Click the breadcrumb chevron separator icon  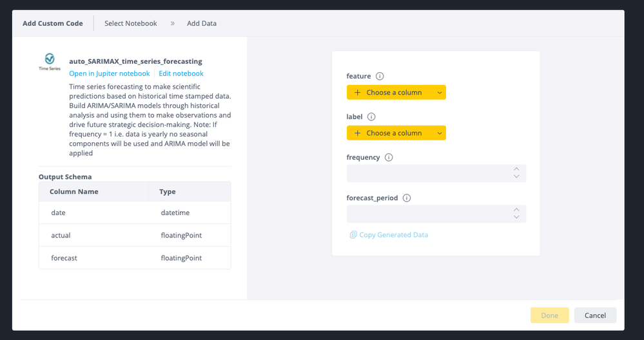[173, 23]
